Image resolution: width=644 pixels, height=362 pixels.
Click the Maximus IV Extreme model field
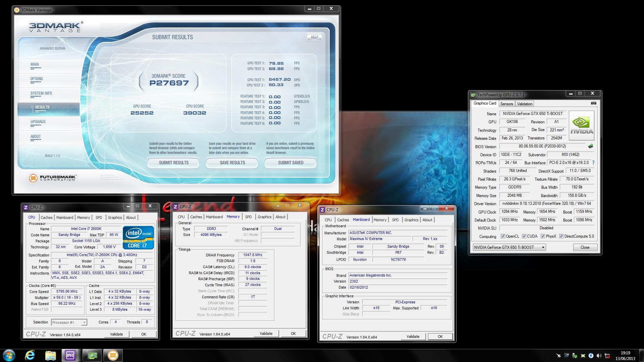coord(380,239)
